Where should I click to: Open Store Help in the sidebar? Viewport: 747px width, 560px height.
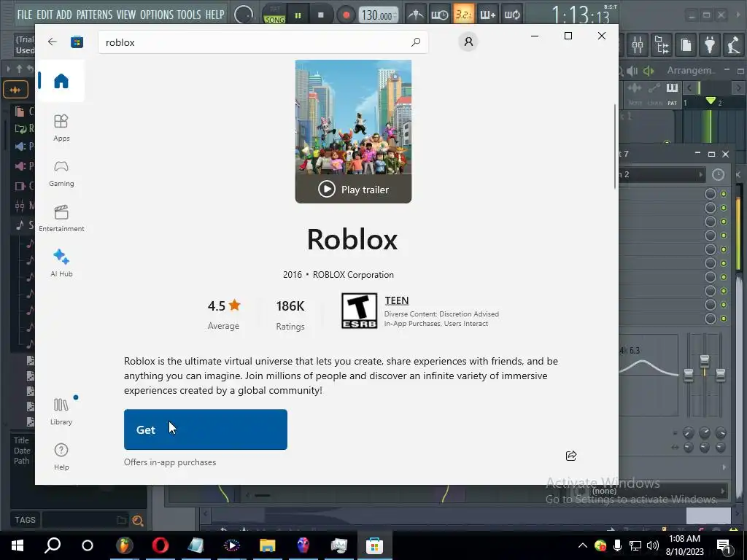(61, 456)
